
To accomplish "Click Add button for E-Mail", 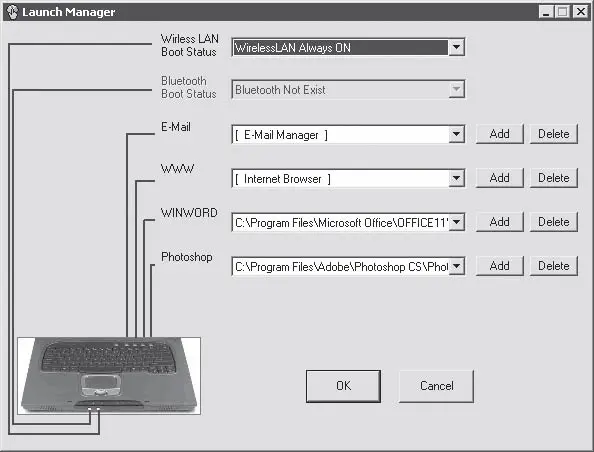I will click(x=500, y=134).
